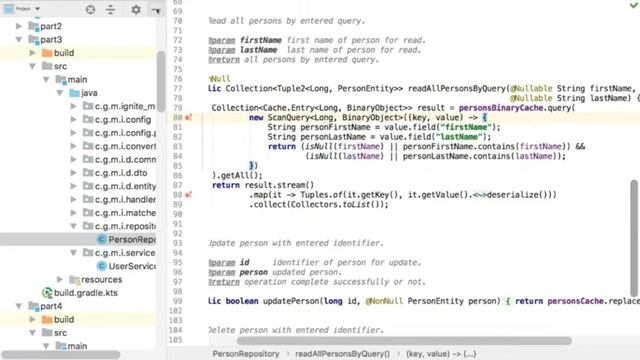Open project panel settings gear
Image resolution: width=640 pixels, height=360 pixels.
pos(136,9)
